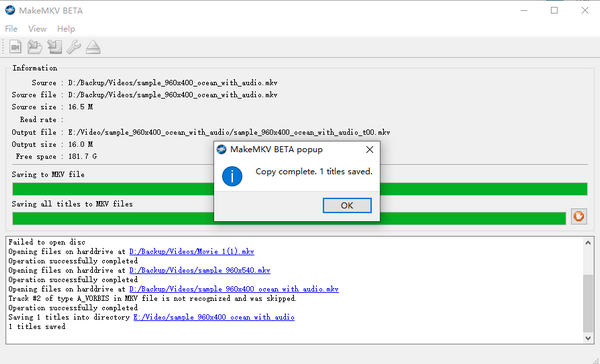This screenshot has height=364, width=600.
Task: Click the blue info icon in popup
Action: [x=232, y=176]
